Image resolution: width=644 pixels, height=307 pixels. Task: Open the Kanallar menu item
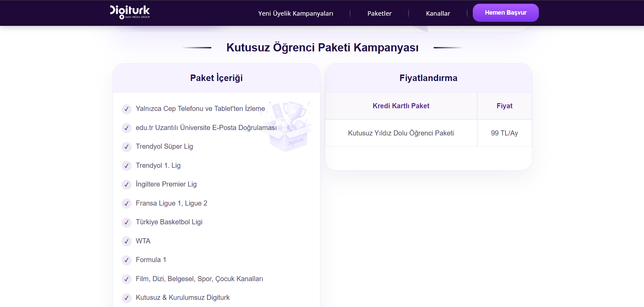(438, 13)
